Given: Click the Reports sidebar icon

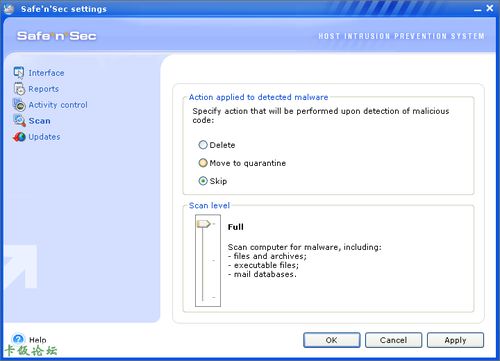Looking at the screenshot, I should click(19, 89).
